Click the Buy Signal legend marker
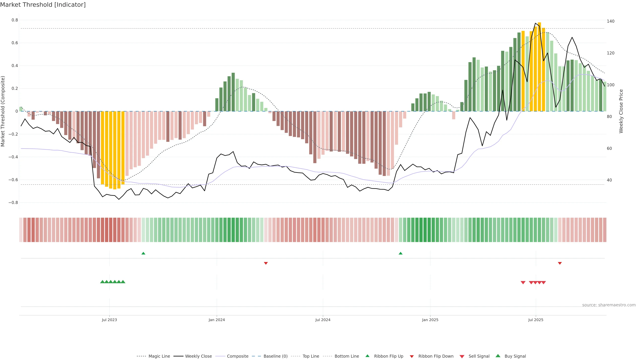This screenshot has height=362, width=644. (x=498, y=356)
